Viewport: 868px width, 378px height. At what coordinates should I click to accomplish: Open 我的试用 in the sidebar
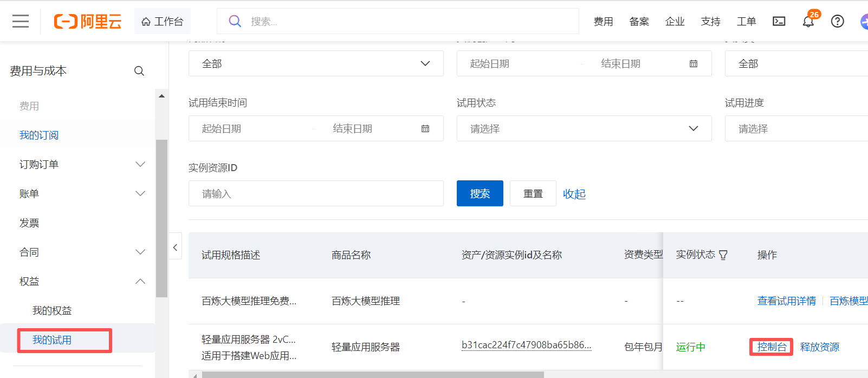[x=52, y=340]
